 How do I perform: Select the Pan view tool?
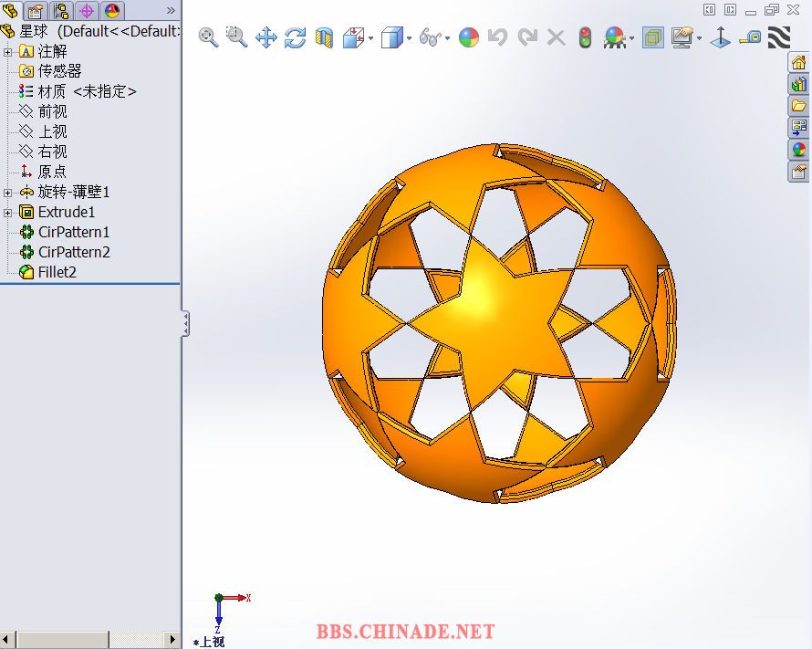[x=266, y=37]
